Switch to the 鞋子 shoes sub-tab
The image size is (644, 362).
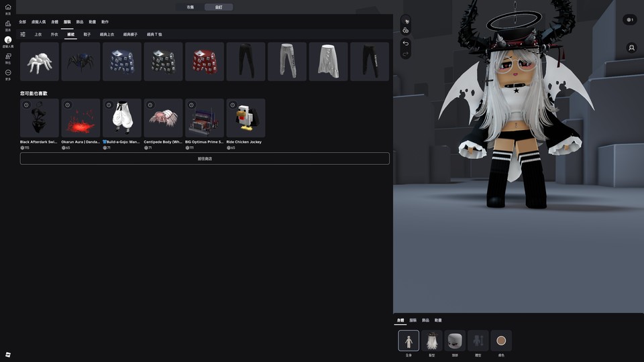coord(87,34)
